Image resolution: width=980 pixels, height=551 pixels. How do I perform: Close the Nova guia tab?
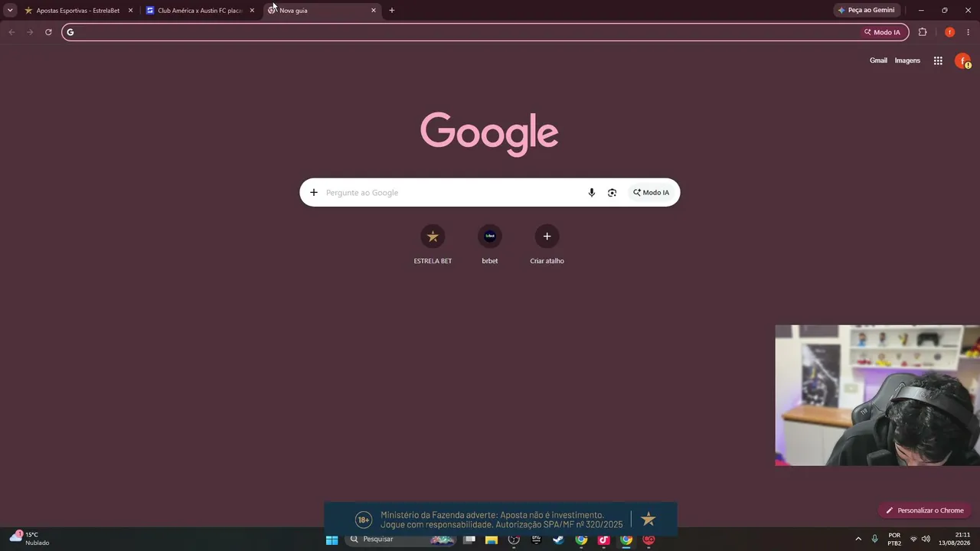374,11
